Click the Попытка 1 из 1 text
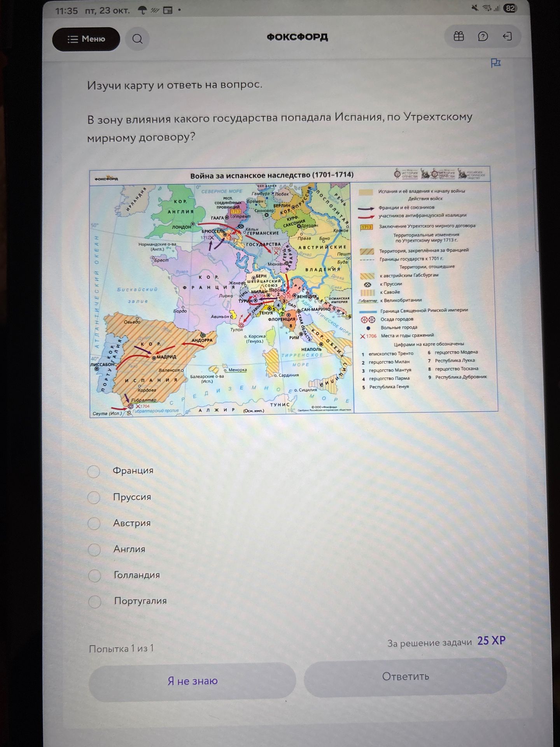The image size is (560, 747). point(121,649)
